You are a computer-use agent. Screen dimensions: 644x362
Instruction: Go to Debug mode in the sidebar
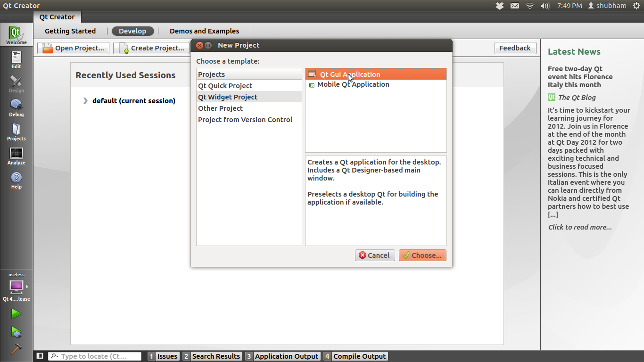[16, 108]
